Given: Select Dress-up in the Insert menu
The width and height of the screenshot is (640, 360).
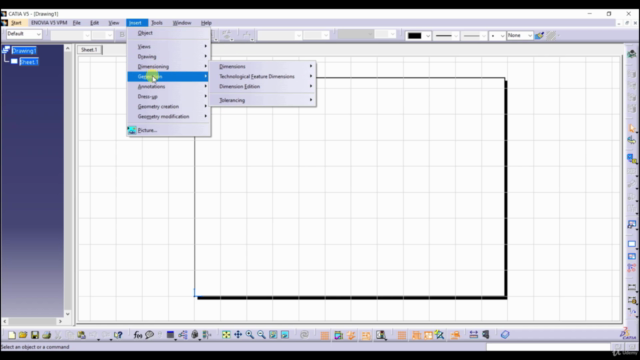Looking at the screenshot, I should coord(169,96).
